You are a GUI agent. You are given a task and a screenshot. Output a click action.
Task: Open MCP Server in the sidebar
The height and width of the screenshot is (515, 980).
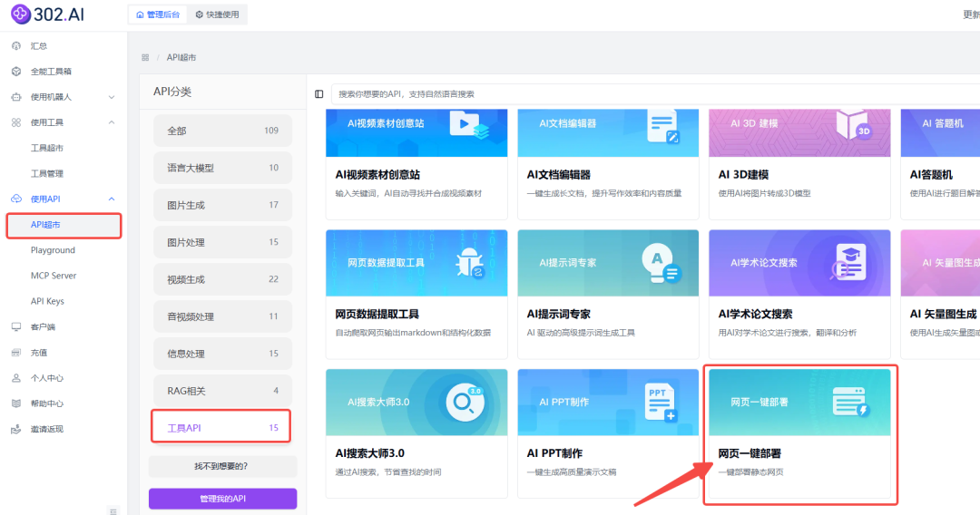click(x=54, y=276)
